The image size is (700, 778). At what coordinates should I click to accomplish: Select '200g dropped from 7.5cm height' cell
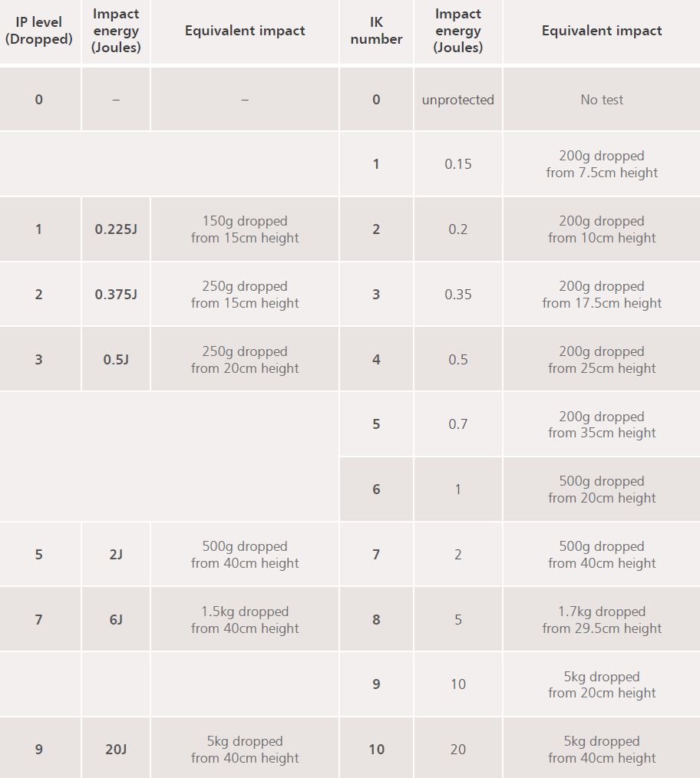point(602,164)
